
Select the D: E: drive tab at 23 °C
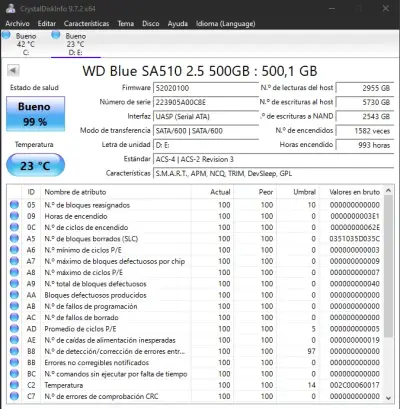(x=76, y=44)
